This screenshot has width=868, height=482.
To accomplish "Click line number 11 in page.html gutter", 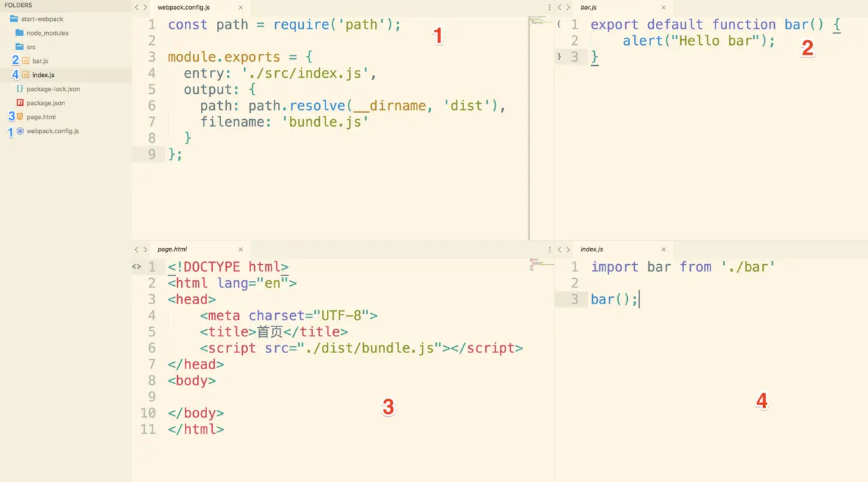I will (148, 429).
